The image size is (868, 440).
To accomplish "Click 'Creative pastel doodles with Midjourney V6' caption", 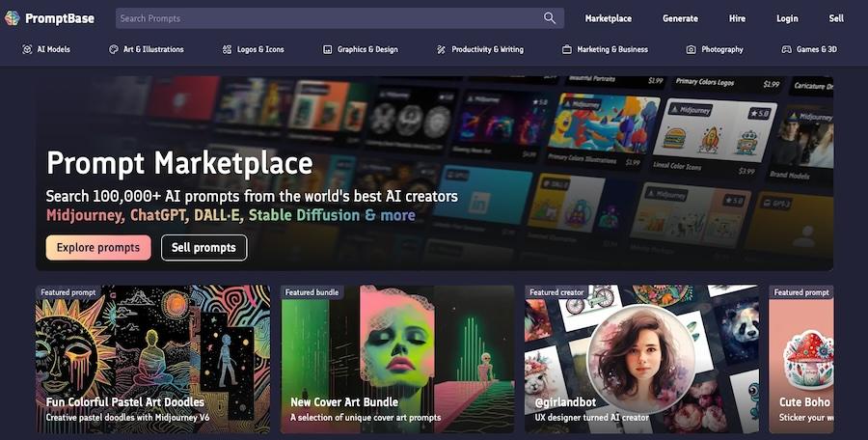I will click(x=128, y=417).
